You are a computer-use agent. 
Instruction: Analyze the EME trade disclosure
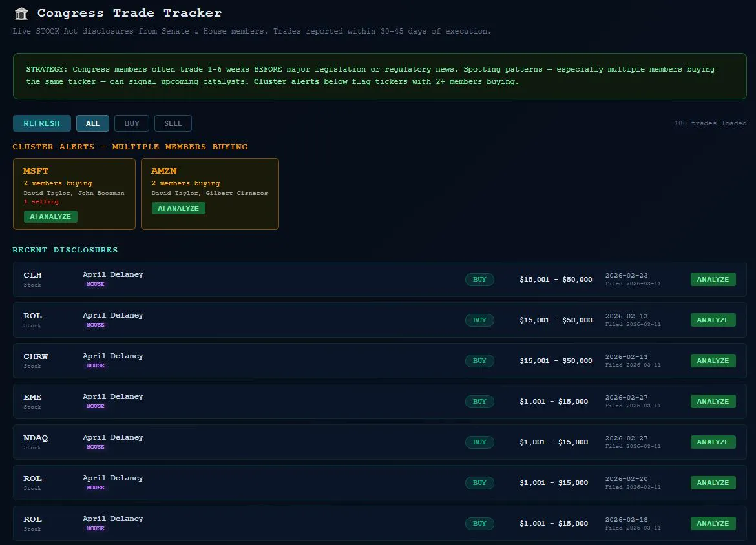(713, 402)
